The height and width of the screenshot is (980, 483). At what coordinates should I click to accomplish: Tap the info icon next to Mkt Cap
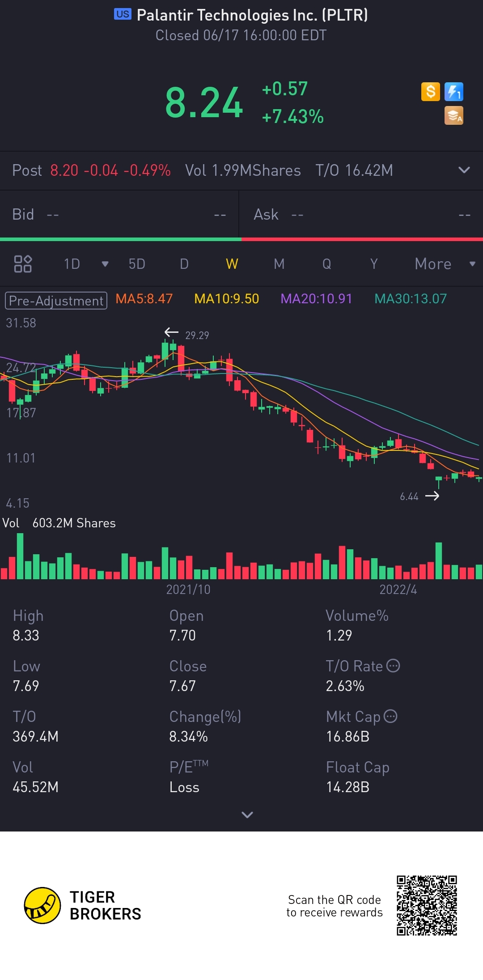[x=390, y=716]
